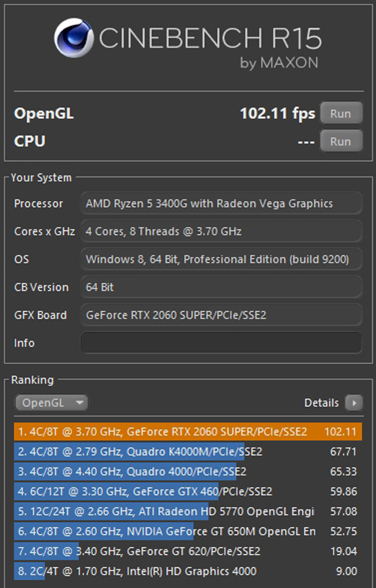Select ranking row Intel HD Graphics 4000
The width and height of the screenshot is (376, 588).
(188, 571)
